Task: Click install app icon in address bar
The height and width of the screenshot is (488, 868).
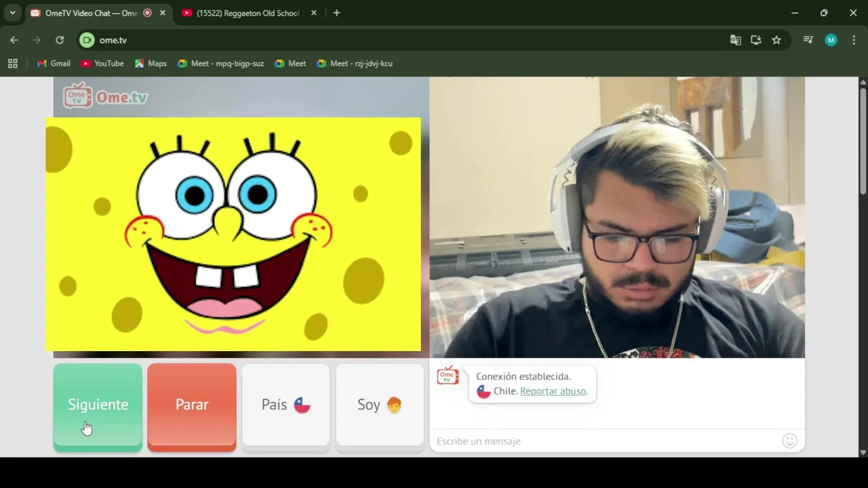Action: pos(756,40)
